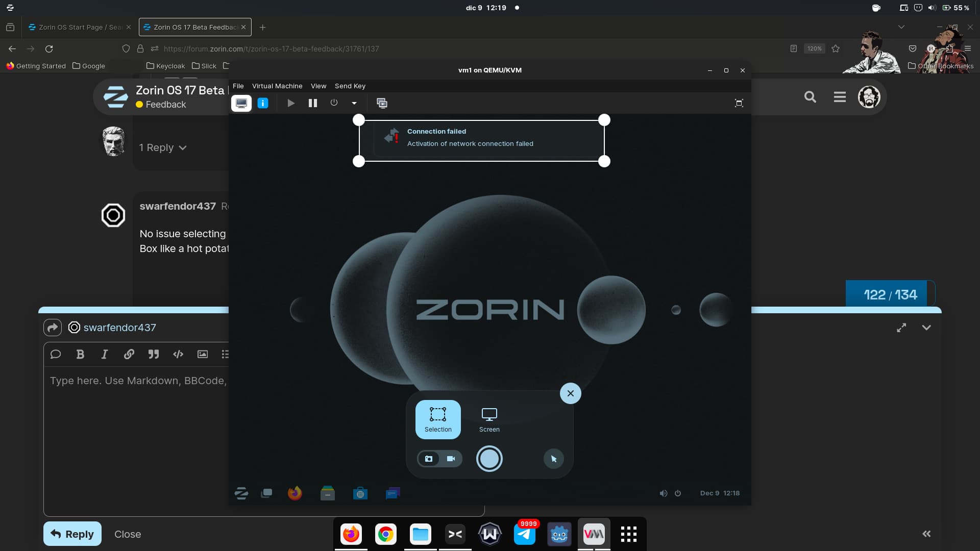The height and width of the screenshot is (551, 980).
Task: Toggle italic formatting in reply editor
Action: pos(105,354)
